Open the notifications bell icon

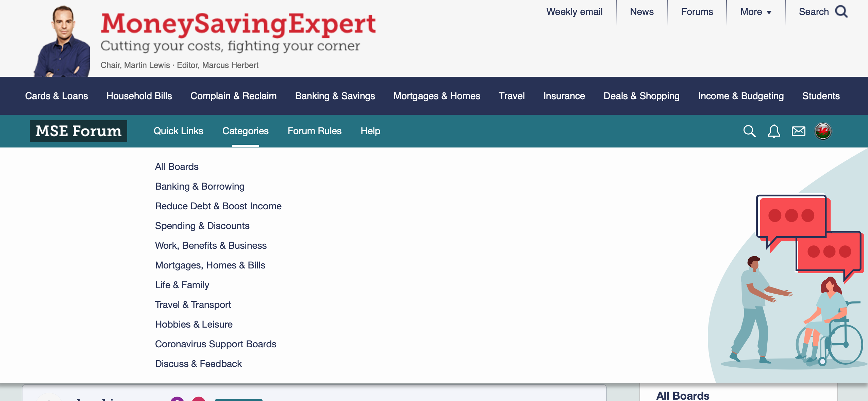(x=774, y=131)
